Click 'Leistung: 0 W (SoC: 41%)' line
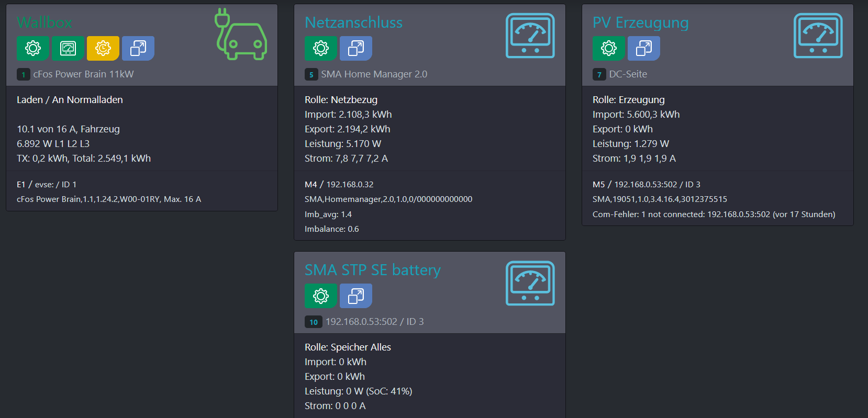The height and width of the screenshot is (418, 868). coord(359,391)
